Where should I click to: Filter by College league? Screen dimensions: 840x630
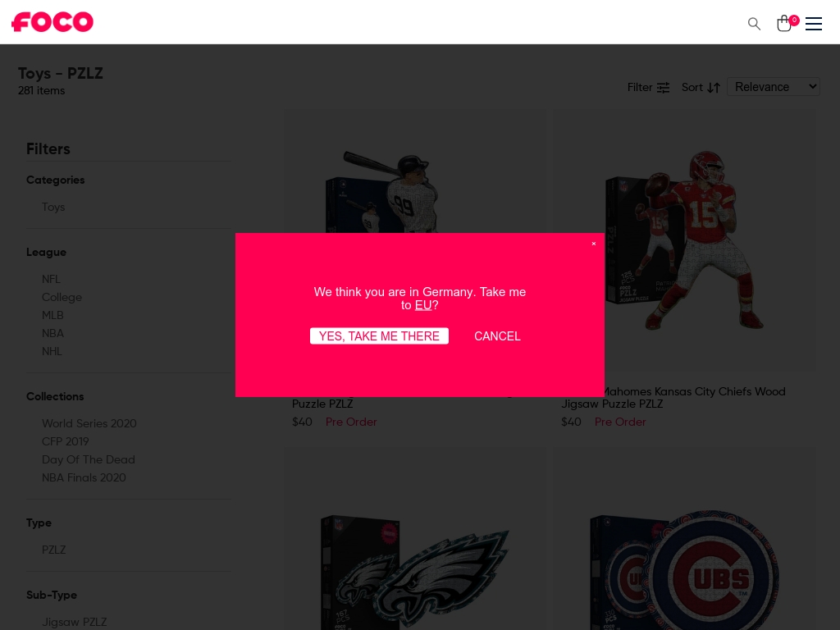coord(62,297)
